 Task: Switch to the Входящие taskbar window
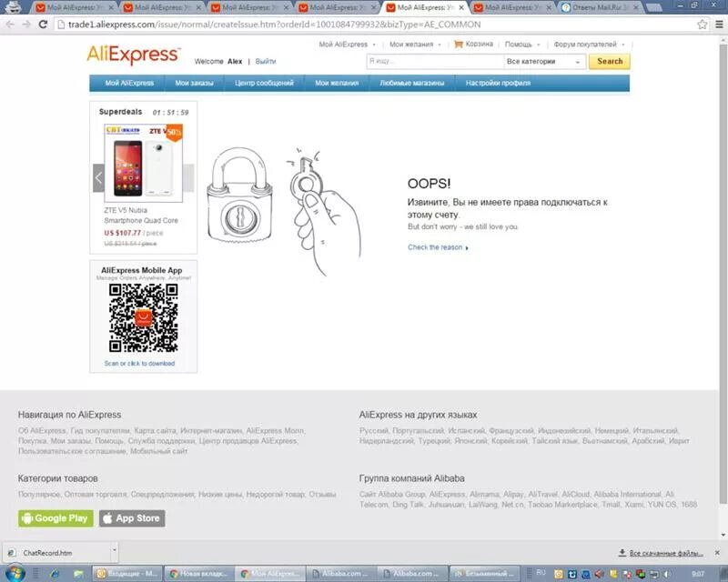coord(127,574)
